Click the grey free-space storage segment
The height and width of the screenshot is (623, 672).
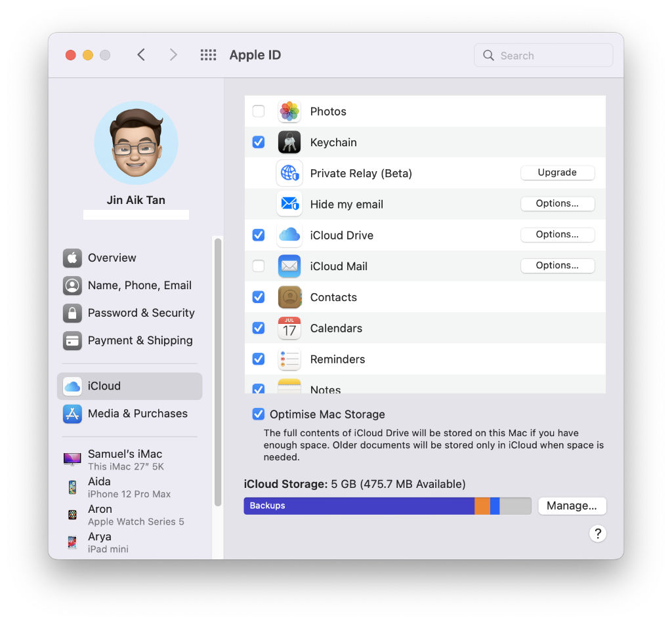click(515, 506)
